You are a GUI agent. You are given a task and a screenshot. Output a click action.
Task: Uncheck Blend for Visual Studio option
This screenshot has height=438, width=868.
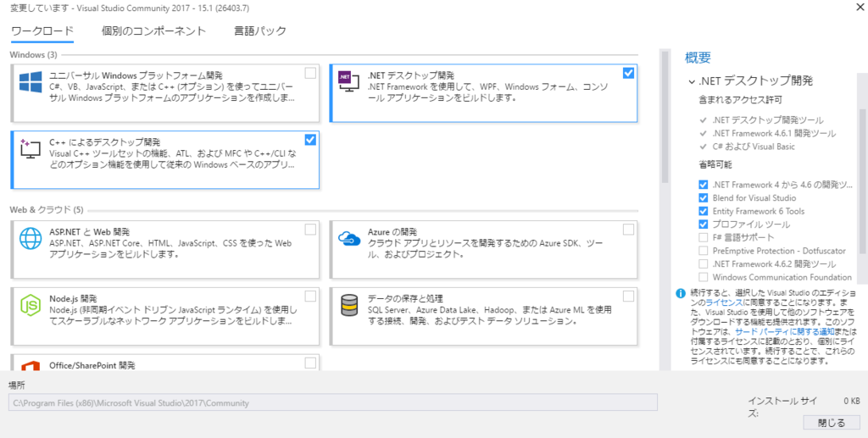click(703, 198)
